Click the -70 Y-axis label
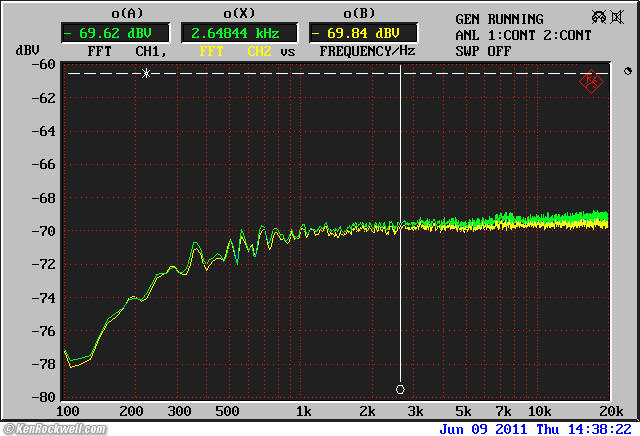The width and height of the screenshot is (640, 436). [x=44, y=231]
